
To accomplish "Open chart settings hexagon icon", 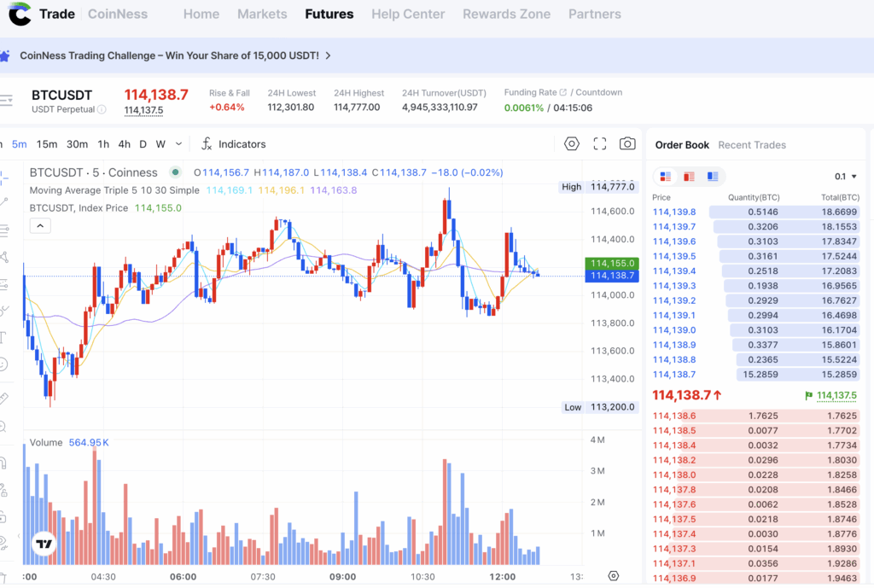I will click(x=571, y=143).
